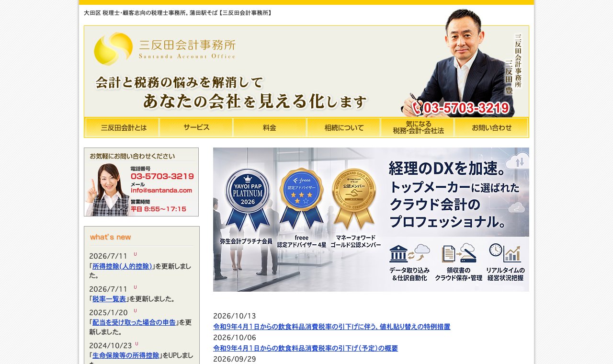This screenshot has width=613, height=364.
Task: Open the 税率一覧表 link
Action: point(109,299)
